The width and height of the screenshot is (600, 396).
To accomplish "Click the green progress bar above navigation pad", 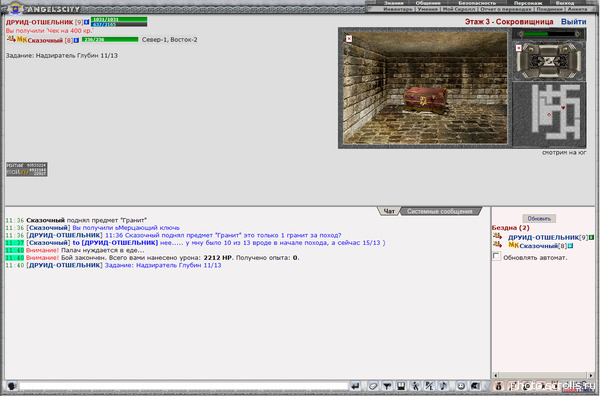I will (549, 34).
